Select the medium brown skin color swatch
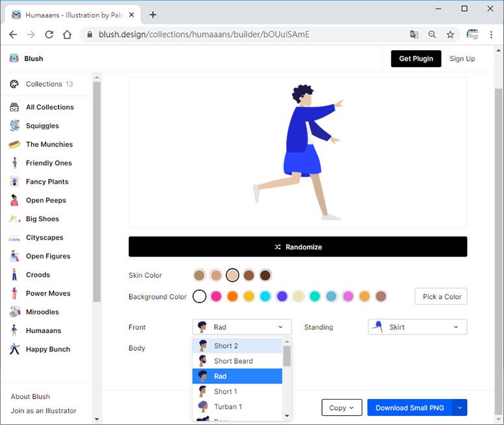 pyautogui.click(x=249, y=275)
